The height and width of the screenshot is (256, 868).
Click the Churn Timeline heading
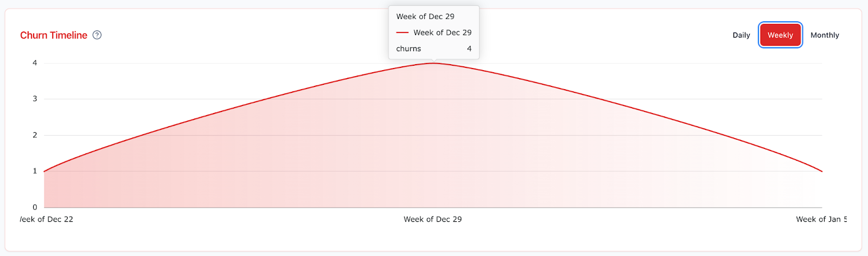[x=54, y=35]
